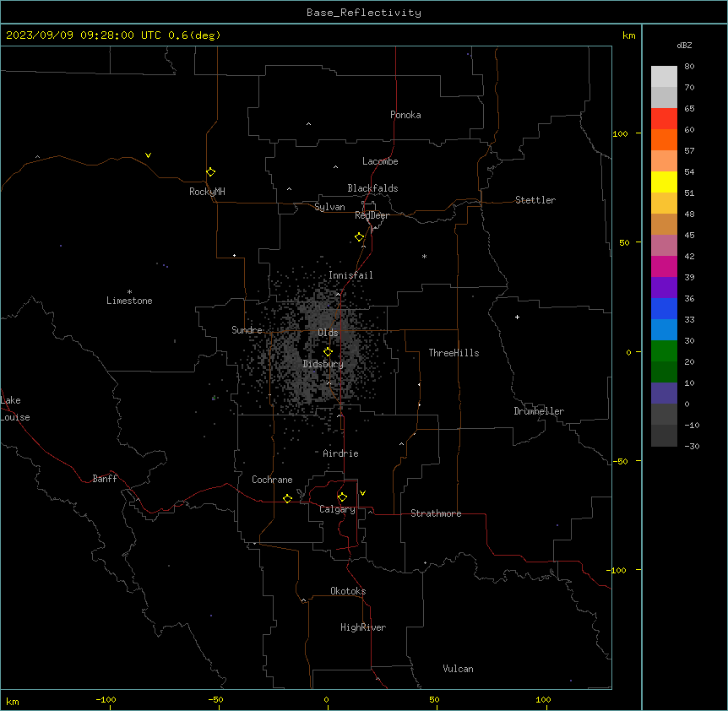
Task: Click the -100 tick label on the bottom axis
Action: point(106,700)
